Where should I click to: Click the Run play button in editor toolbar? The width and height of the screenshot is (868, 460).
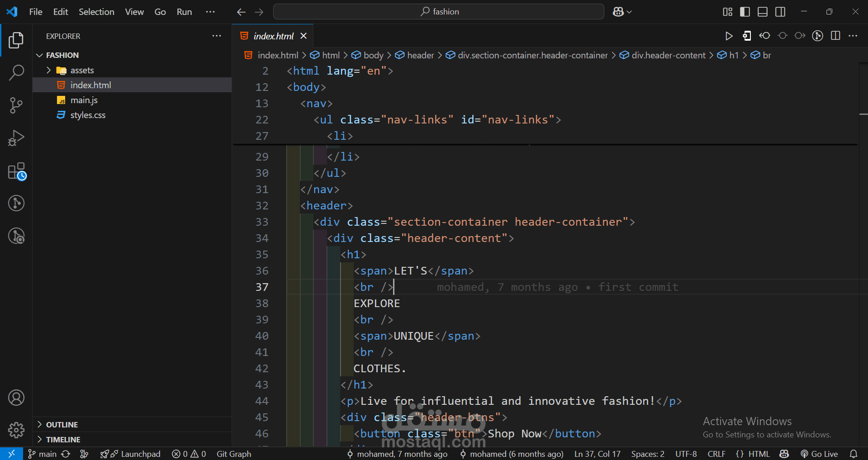pos(729,36)
